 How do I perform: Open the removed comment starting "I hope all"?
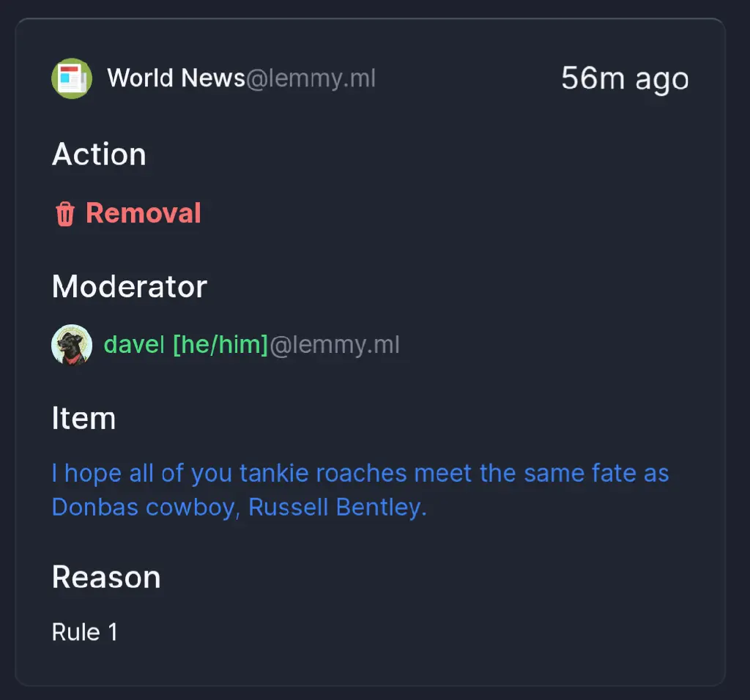[x=360, y=490]
